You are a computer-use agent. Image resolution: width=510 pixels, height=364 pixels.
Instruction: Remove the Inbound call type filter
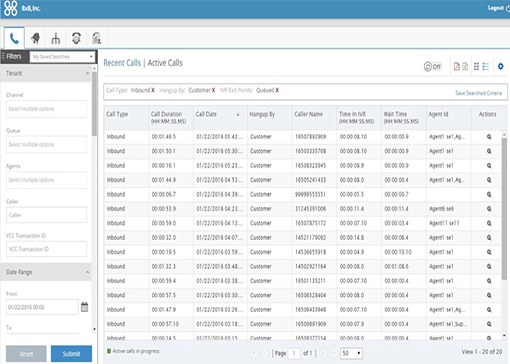click(153, 90)
